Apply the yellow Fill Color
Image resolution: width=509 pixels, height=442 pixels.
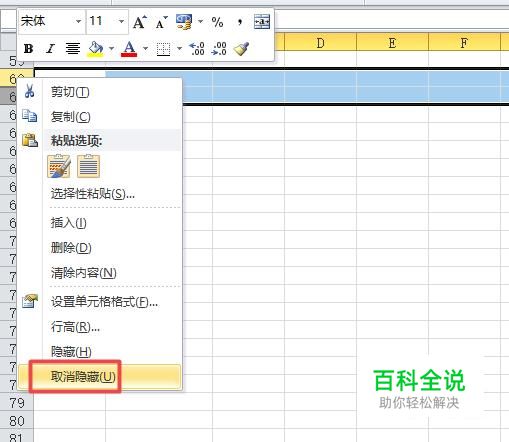coord(96,49)
